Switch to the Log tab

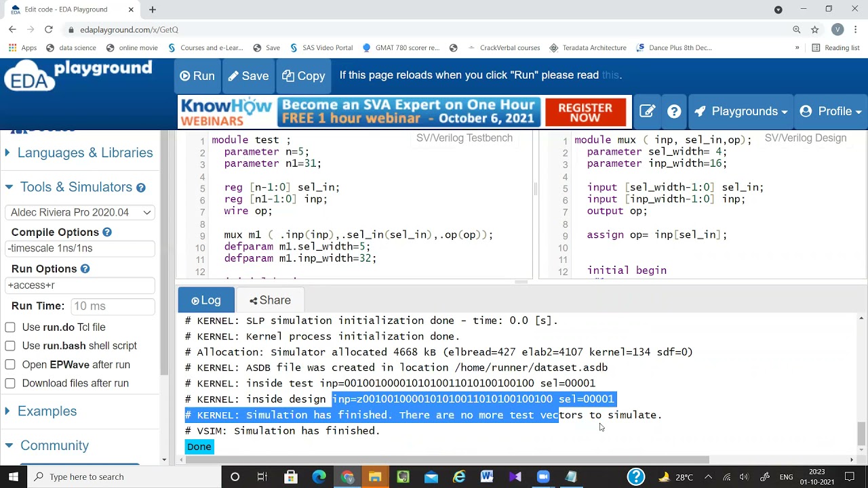206,300
